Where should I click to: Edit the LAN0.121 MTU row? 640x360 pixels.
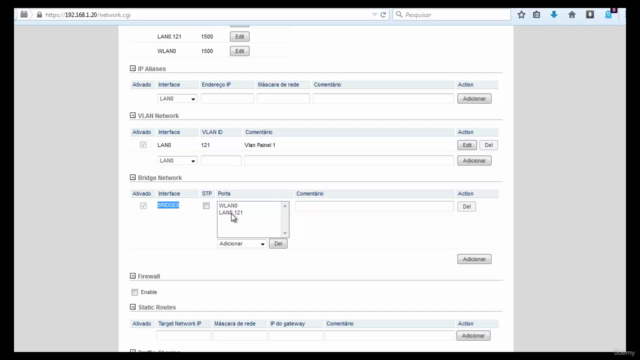point(240,37)
